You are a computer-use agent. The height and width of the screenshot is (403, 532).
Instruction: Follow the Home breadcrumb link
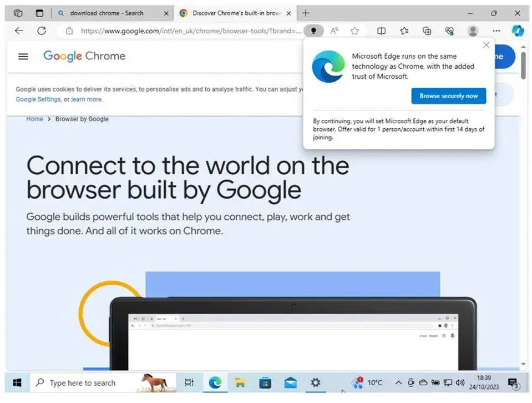point(34,119)
